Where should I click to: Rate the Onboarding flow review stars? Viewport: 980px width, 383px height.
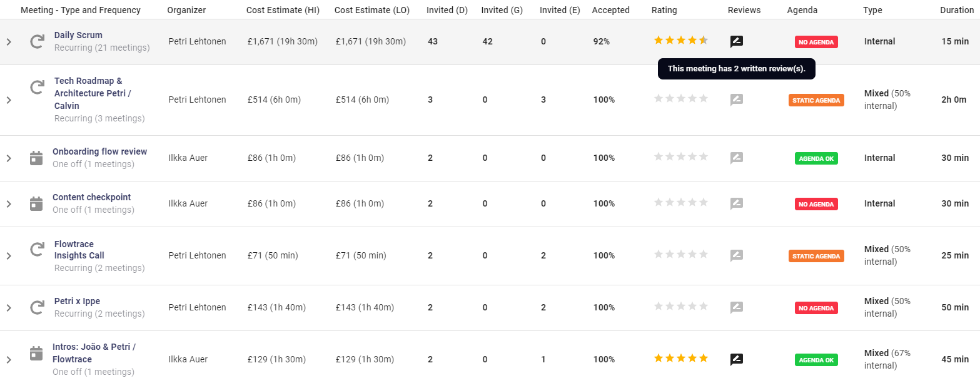pos(680,157)
